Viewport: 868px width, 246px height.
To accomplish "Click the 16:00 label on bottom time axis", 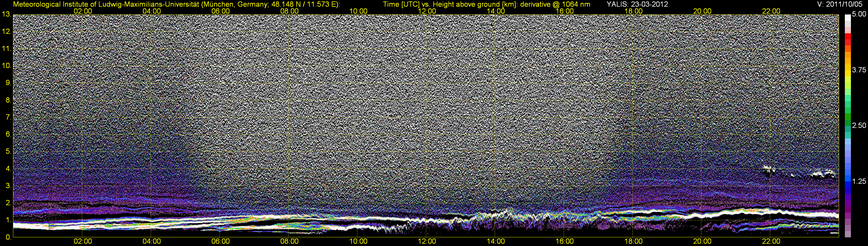I will (x=565, y=242).
